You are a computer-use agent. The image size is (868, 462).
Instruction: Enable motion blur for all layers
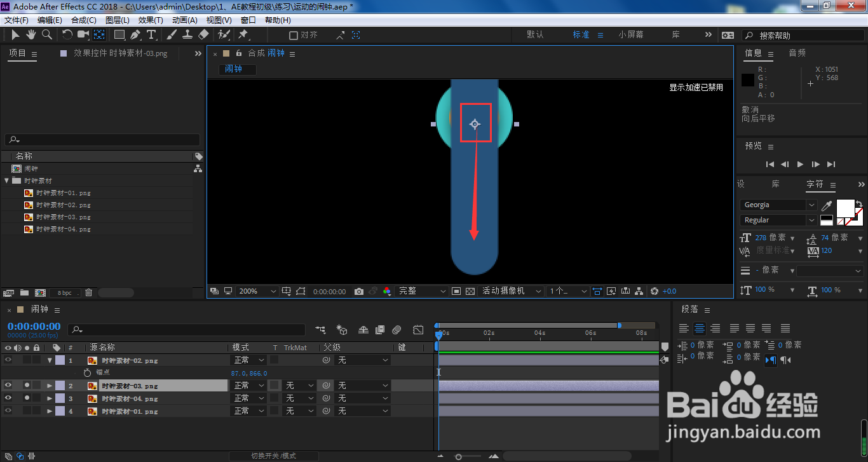tap(397, 330)
